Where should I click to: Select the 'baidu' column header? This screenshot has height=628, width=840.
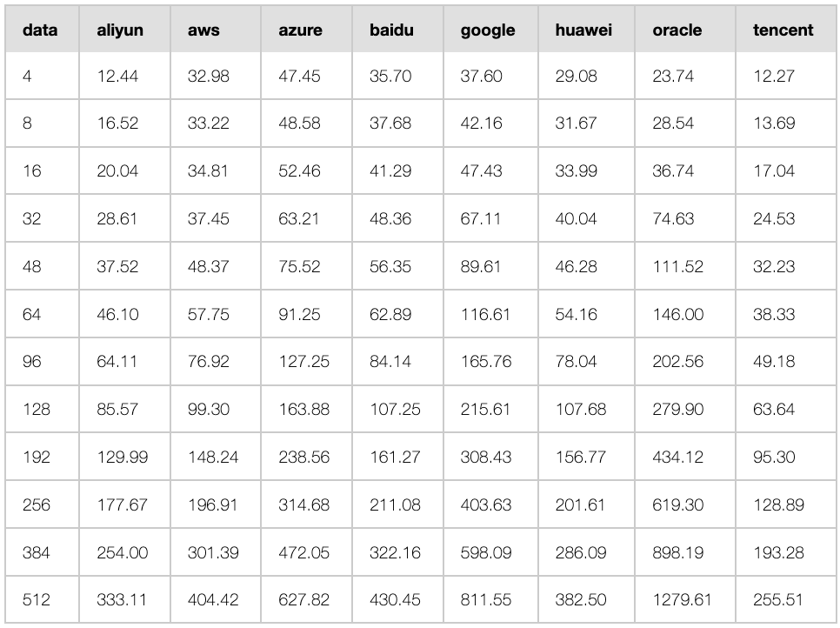point(397,30)
